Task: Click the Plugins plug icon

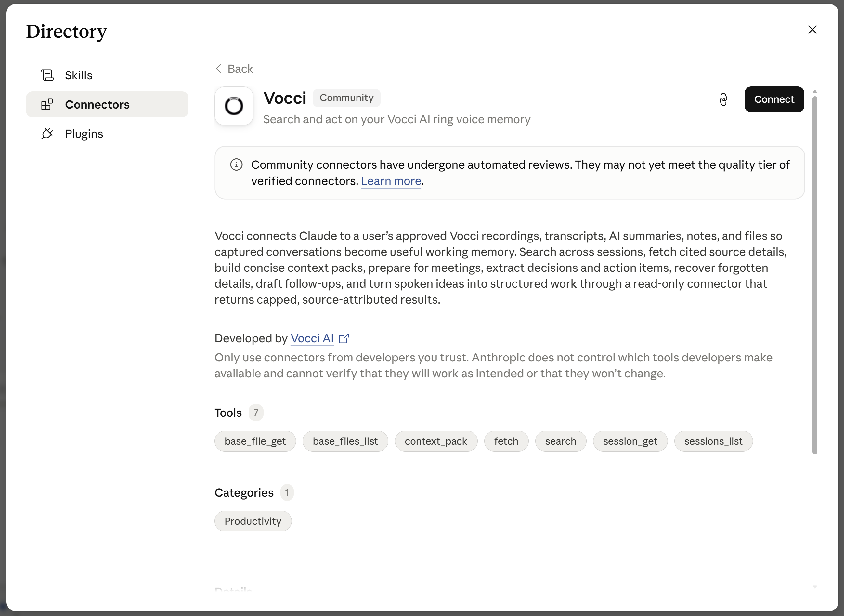Action: (47, 134)
